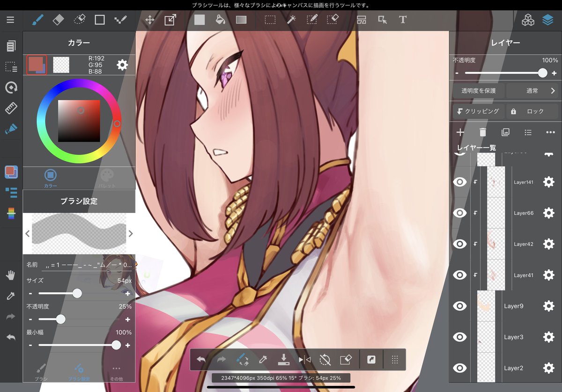Delete layer with trash button
Screen dimensions: 562x392
483,132
